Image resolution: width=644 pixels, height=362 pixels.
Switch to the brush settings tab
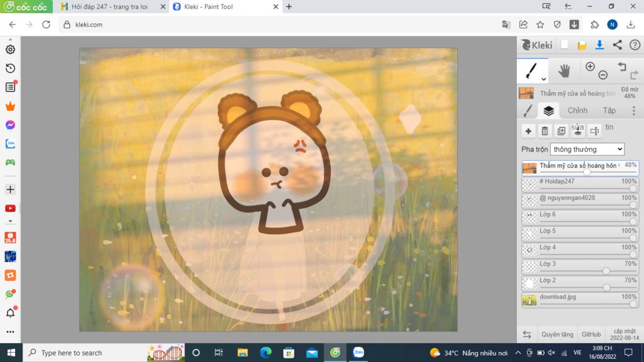(528, 111)
